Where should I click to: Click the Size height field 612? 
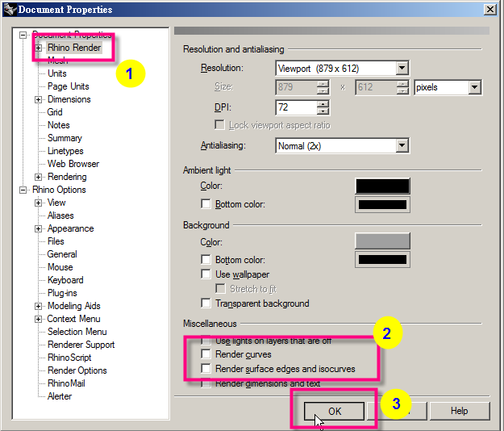[x=376, y=87]
